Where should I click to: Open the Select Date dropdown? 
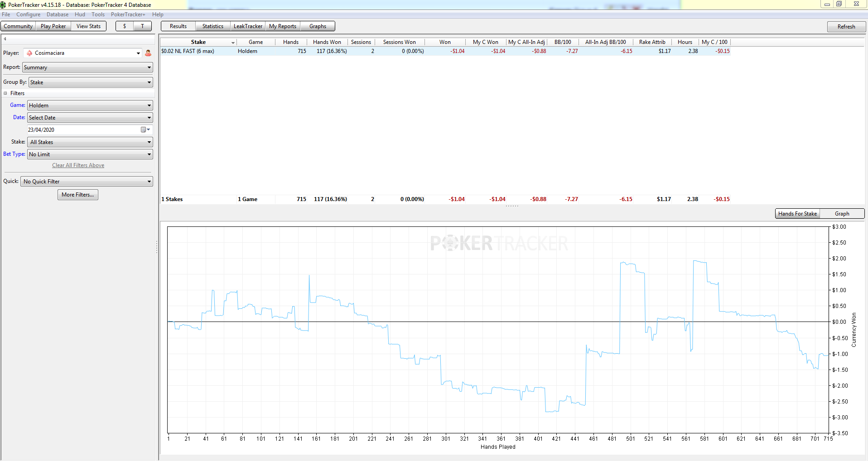tap(90, 118)
